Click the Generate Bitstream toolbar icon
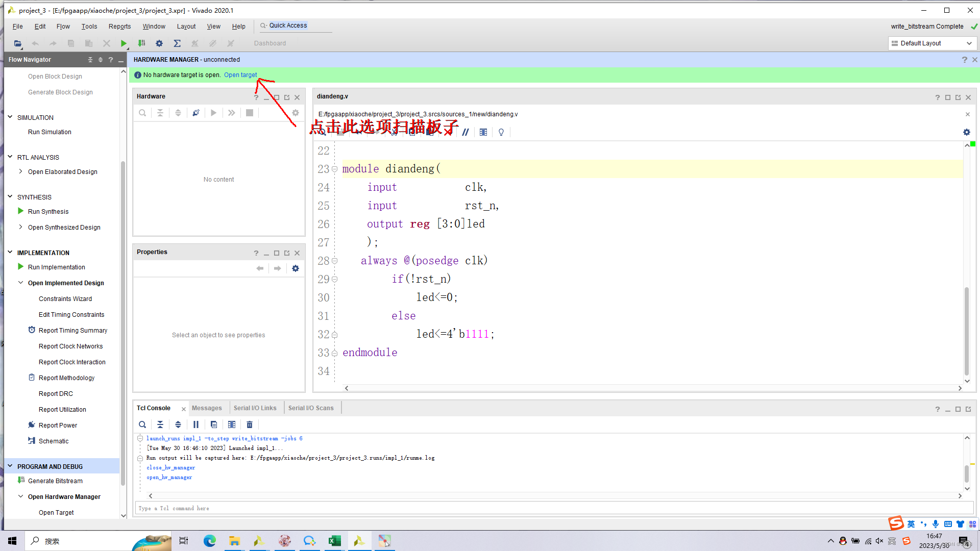Image resolution: width=980 pixels, height=551 pixels. [142, 43]
